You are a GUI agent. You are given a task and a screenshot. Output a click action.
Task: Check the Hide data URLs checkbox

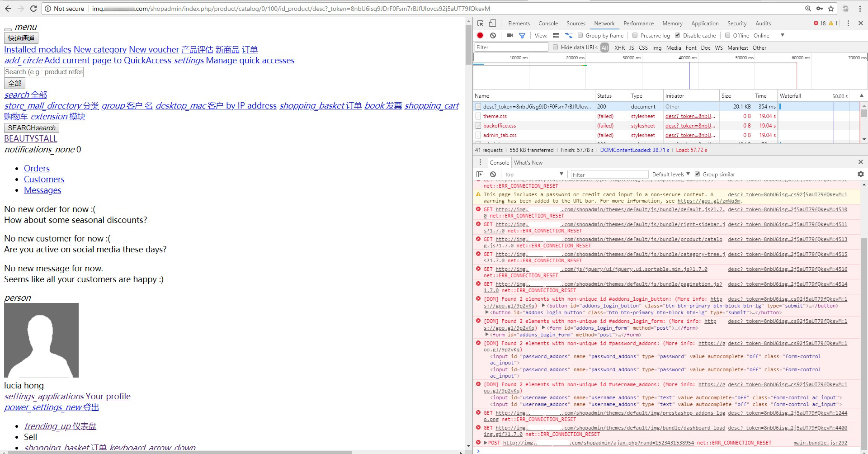pyautogui.click(x=555, y=47)
